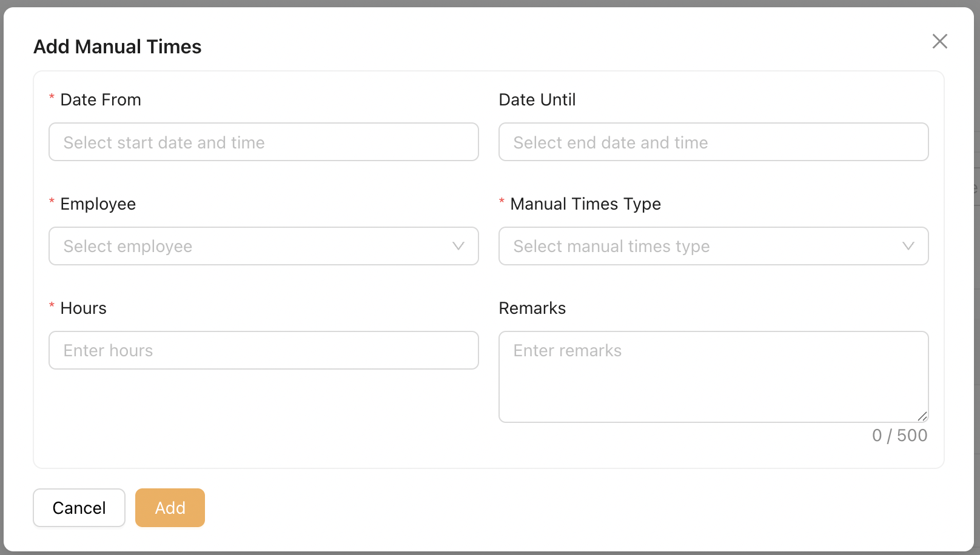Viewport: 980px width, 555px height.
Task: Click the Remarks textarea resize handle
Action: tap(922, 416)
